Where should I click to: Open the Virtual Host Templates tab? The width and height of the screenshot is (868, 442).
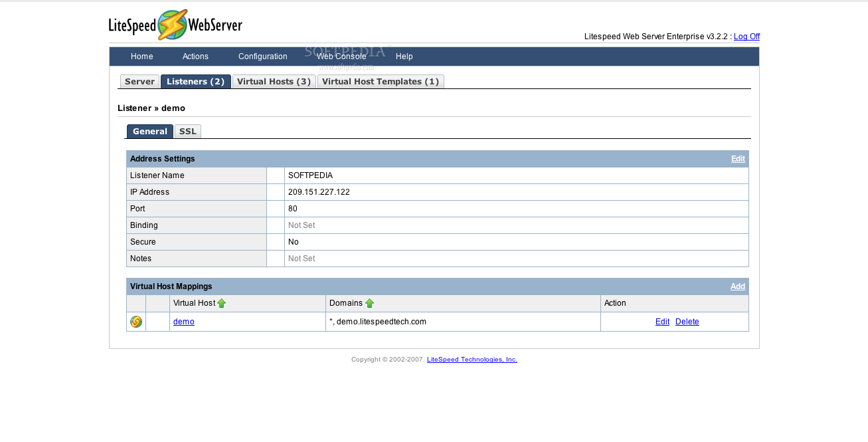[x=381, y=81]
